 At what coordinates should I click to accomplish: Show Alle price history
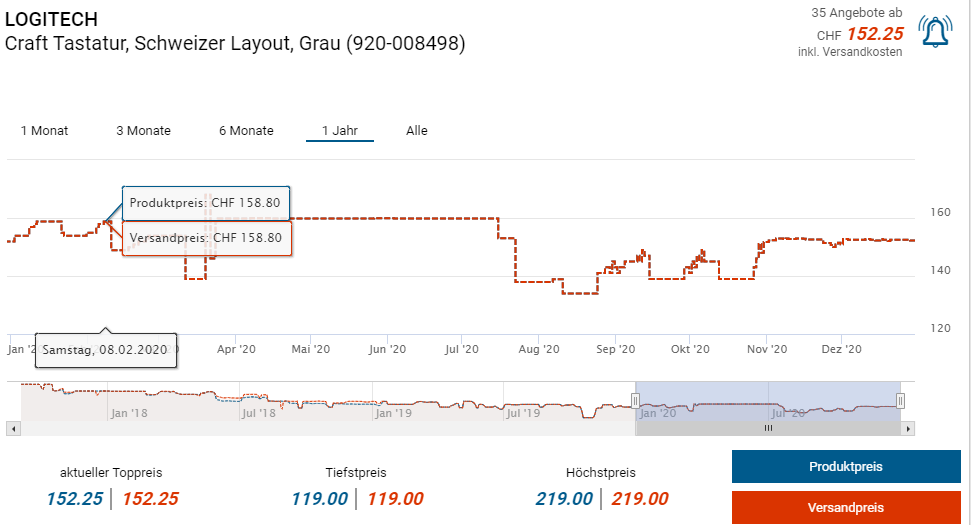[x=416, y=131]
